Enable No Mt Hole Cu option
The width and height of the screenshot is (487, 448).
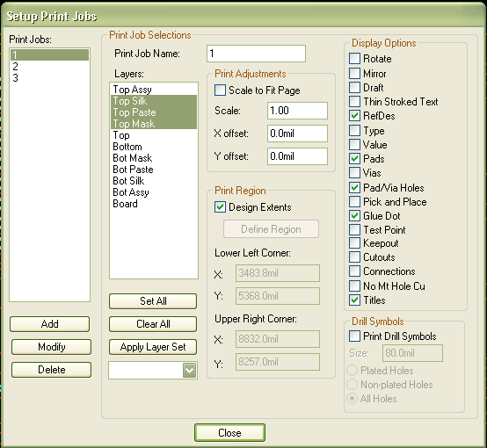pos(354,285)
